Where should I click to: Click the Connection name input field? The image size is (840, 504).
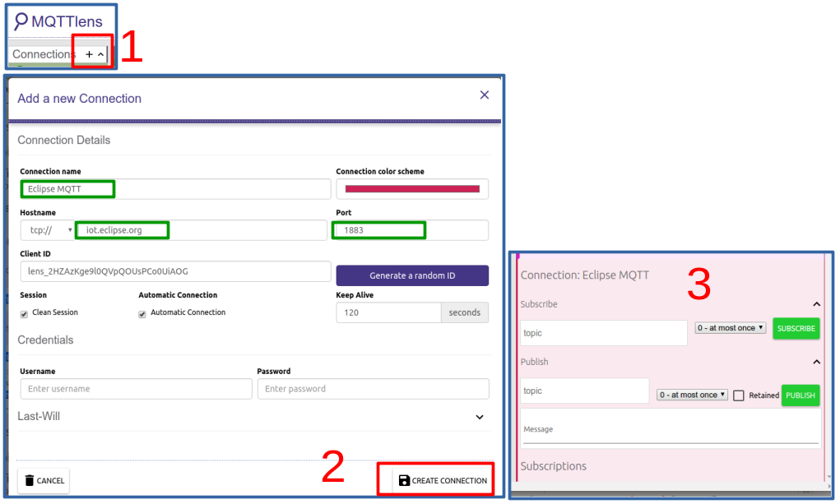coord(175,189)
